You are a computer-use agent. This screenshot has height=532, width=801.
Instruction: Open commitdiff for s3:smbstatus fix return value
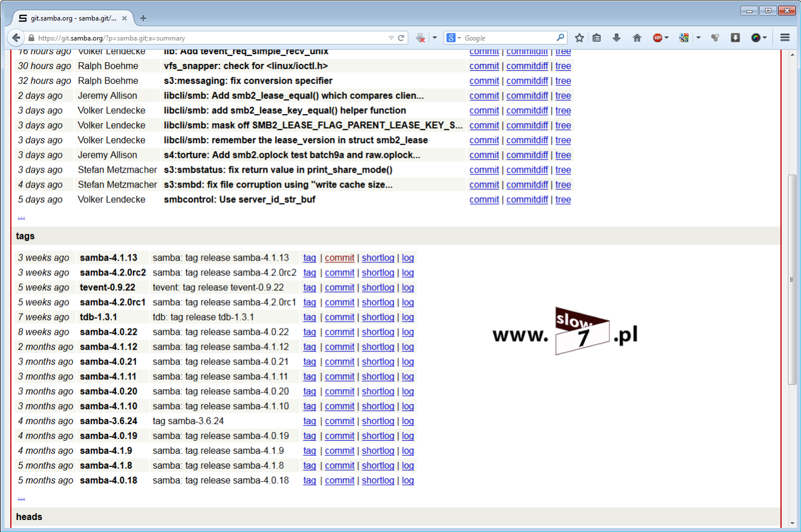[527, 170]
